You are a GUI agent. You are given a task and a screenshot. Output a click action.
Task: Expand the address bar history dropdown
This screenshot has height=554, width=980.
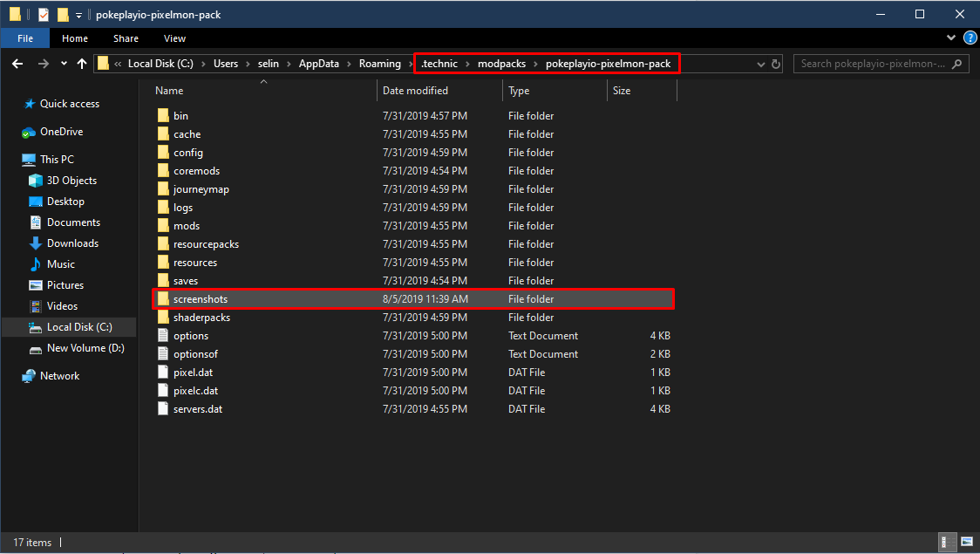click(760, 64)
